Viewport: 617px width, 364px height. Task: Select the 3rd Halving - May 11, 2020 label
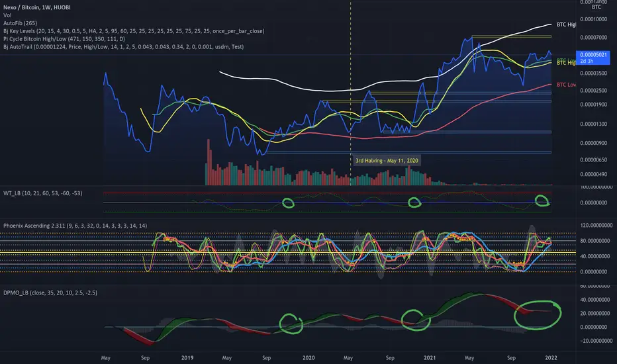click(387, 161)
